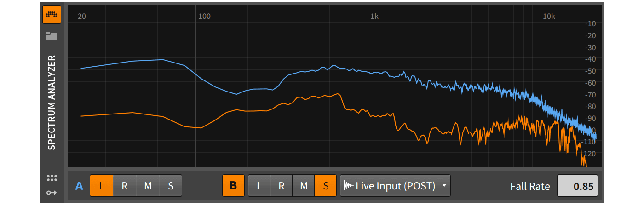This screenshot has width=644, height=206.
Task: Click the 1k frequency axis label
Action: (374, 16)
